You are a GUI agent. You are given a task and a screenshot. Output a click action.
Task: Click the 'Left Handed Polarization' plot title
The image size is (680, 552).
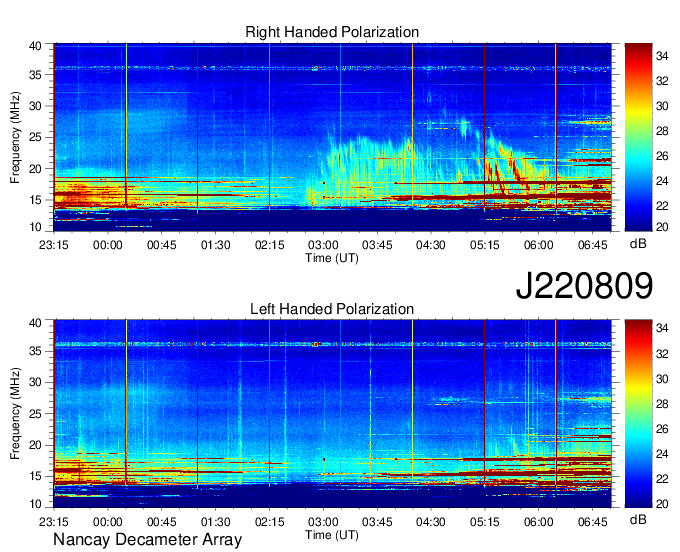point(332,309)
